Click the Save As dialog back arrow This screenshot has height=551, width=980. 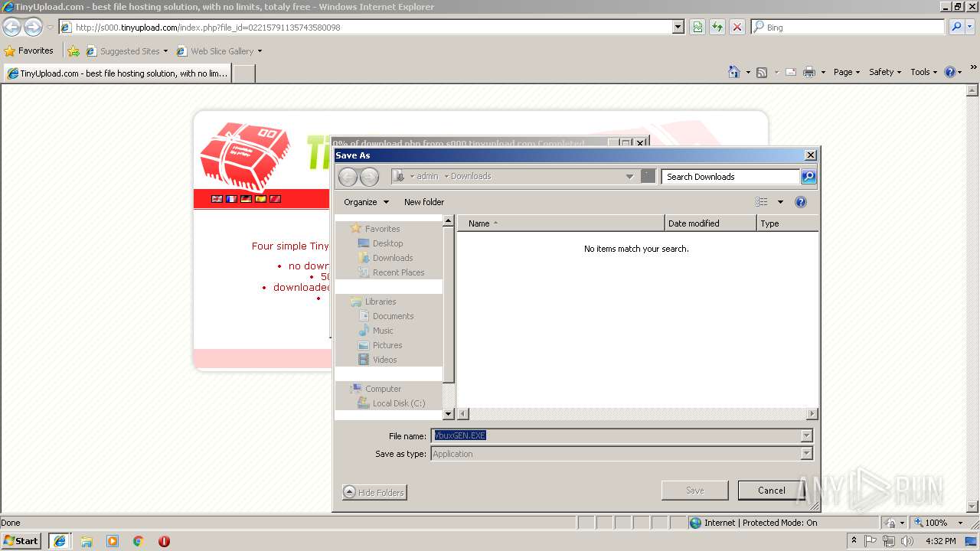click(x=348, y=177)
